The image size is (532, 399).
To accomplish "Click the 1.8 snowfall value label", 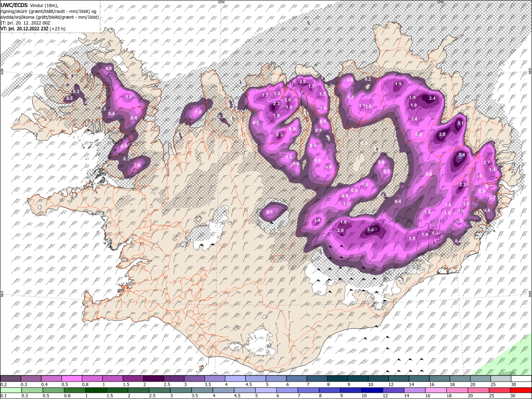I will [x=276, y=116].
